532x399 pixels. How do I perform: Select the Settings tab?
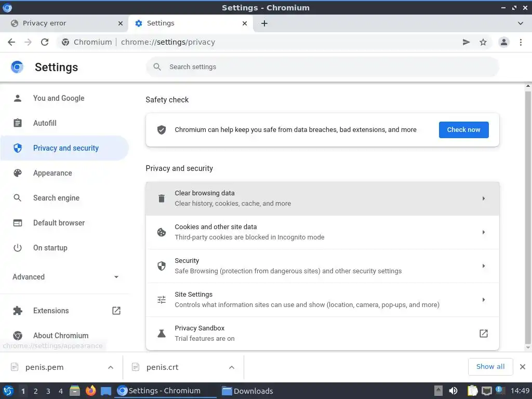click(191, 23)
